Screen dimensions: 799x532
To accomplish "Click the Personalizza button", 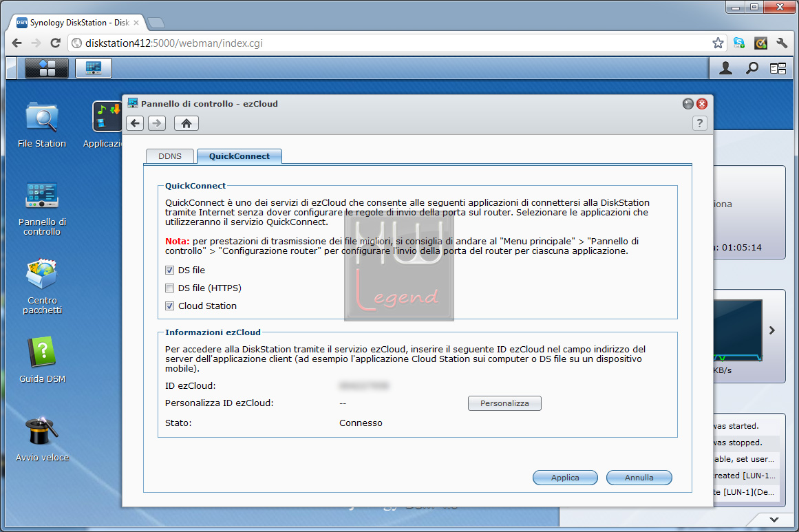I will tap(504, 403).
